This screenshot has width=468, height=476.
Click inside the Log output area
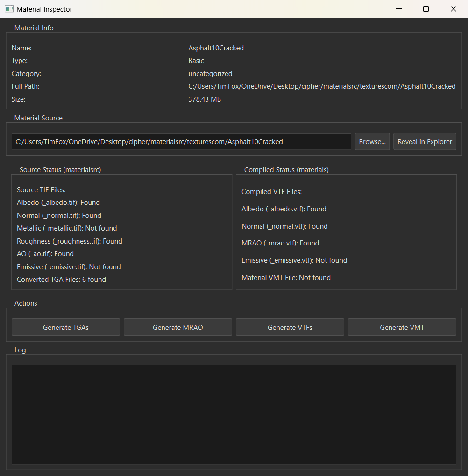(x=234, y=413)
